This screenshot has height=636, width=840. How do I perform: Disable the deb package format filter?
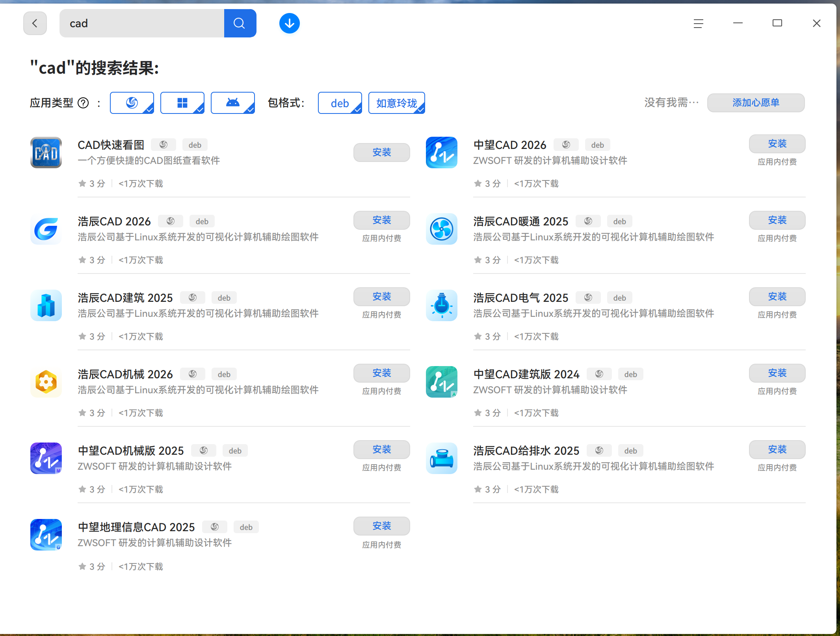pos(339,103)
